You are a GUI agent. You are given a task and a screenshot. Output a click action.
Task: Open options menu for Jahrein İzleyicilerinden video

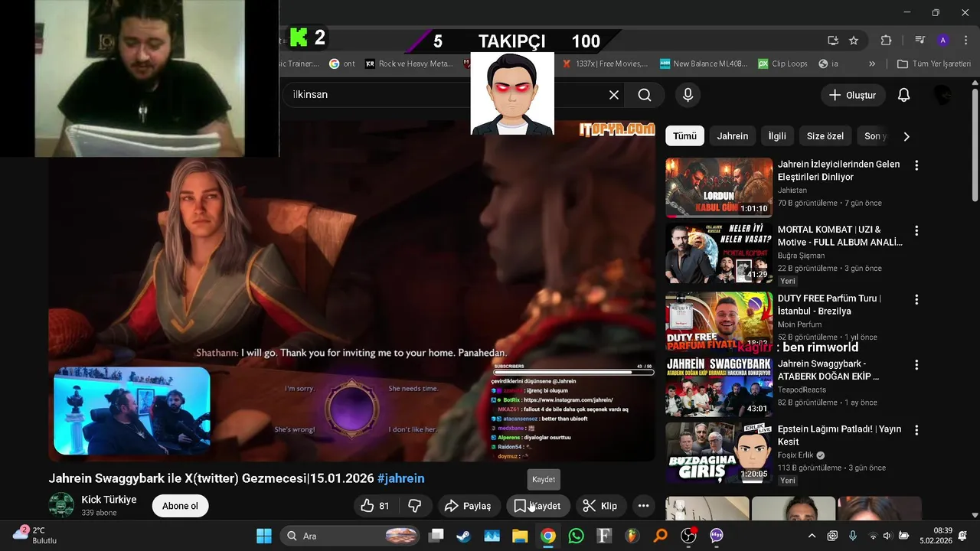pyautogui.click(x=916, y=165)
